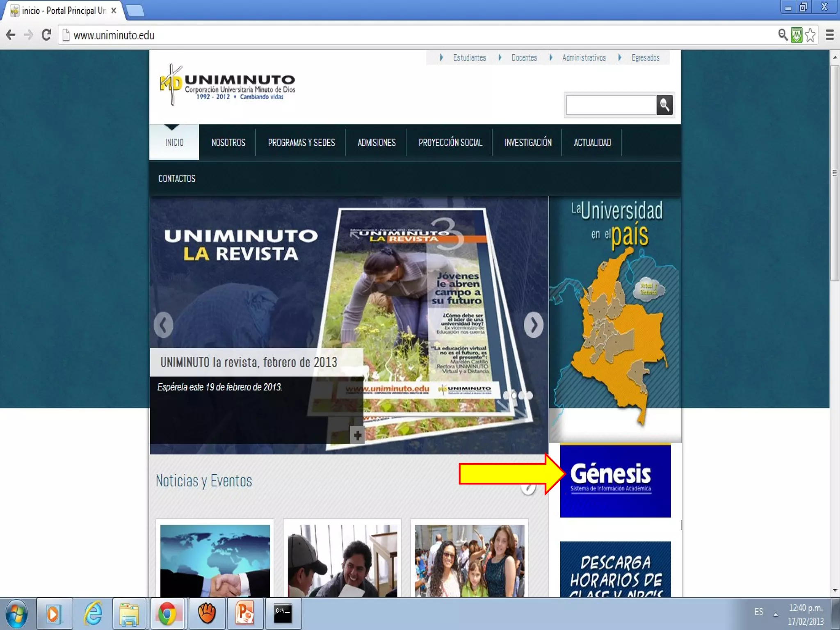Go to previous slide in carousel
840x630 pixels.
(163, 325)
